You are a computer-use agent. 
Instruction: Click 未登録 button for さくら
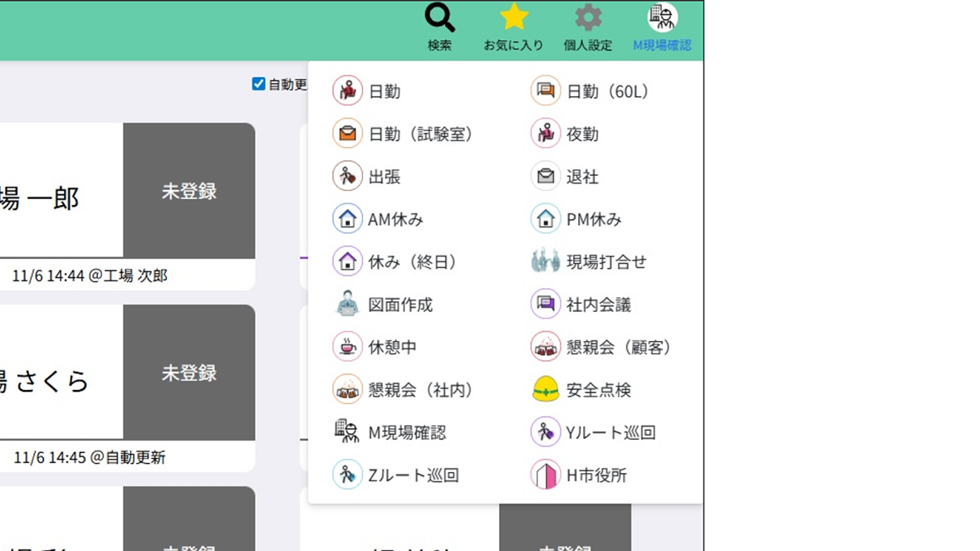189,373
